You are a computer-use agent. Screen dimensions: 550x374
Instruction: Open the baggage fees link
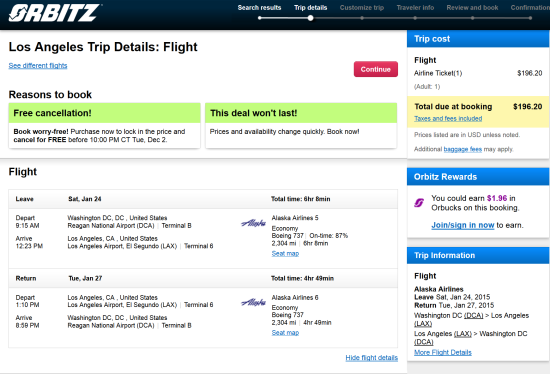click(x=463, y=149)
